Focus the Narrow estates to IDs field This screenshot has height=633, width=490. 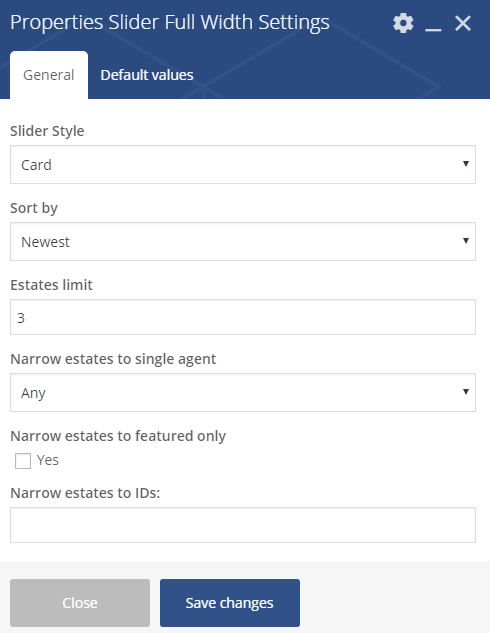click(x=243, y=525)
